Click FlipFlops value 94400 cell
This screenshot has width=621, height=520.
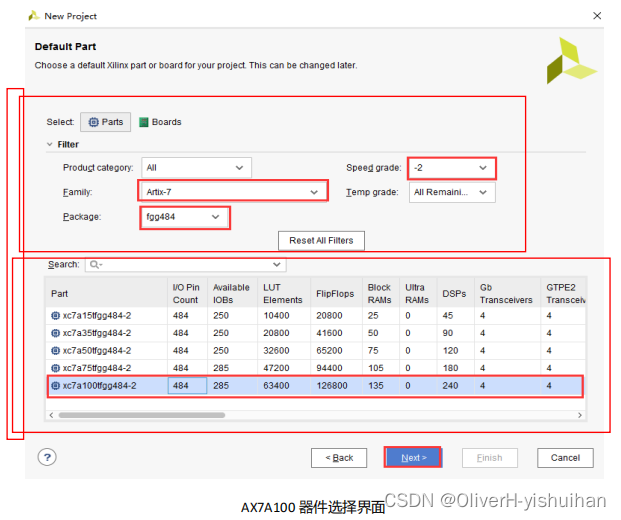coord(336,368)
